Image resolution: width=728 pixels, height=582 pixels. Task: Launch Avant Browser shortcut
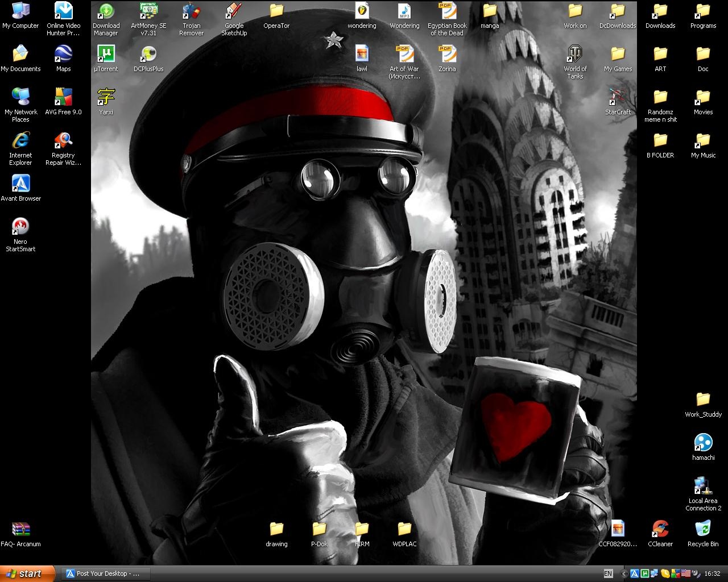coord(20,189)
